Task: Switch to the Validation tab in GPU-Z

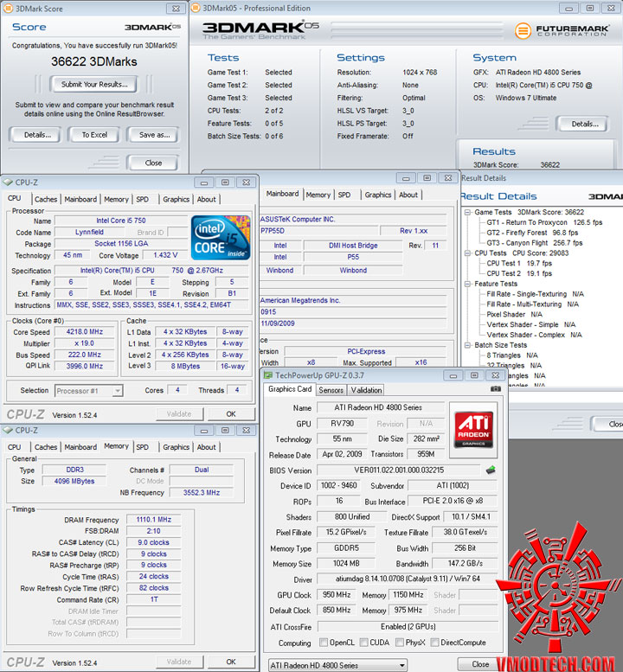Action: (366, 390)
